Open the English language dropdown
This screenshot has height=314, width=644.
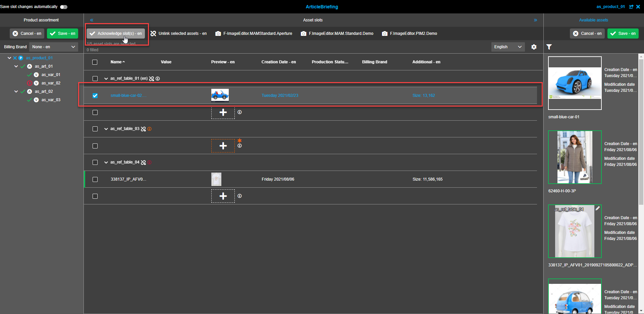point(507,47)
